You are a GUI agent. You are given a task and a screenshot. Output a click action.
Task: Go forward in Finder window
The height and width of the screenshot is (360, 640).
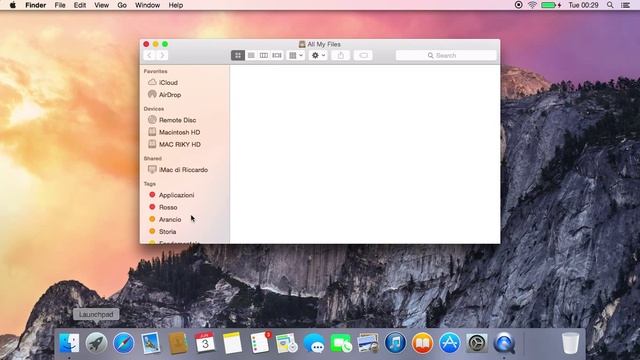(162, 55)
